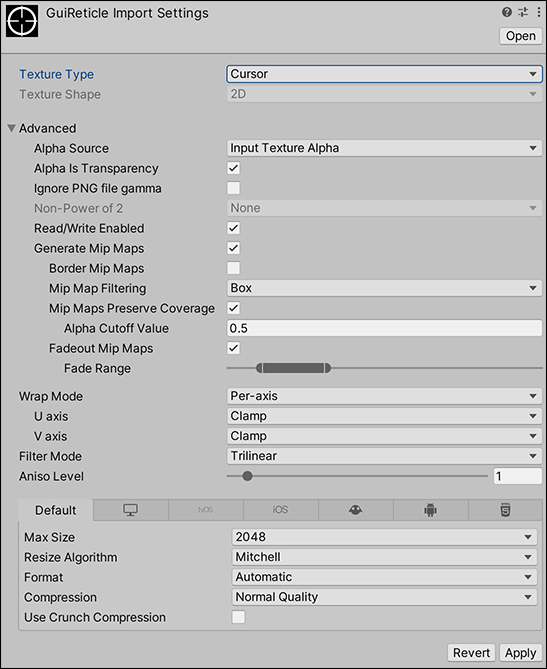547x669 pixels.
Task: Click the disabled Non-Power of 2 dropdown
Action: click(x=384, y=208)
